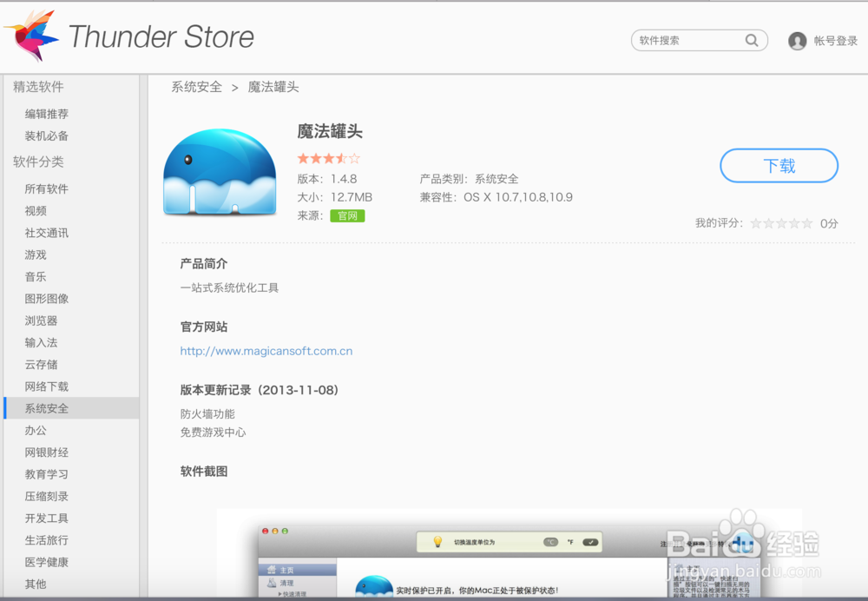Viewport: 868px width, 601px height.
Task: Open the software screenshot preview thumbnail
Action: click(x=509, y=553)
